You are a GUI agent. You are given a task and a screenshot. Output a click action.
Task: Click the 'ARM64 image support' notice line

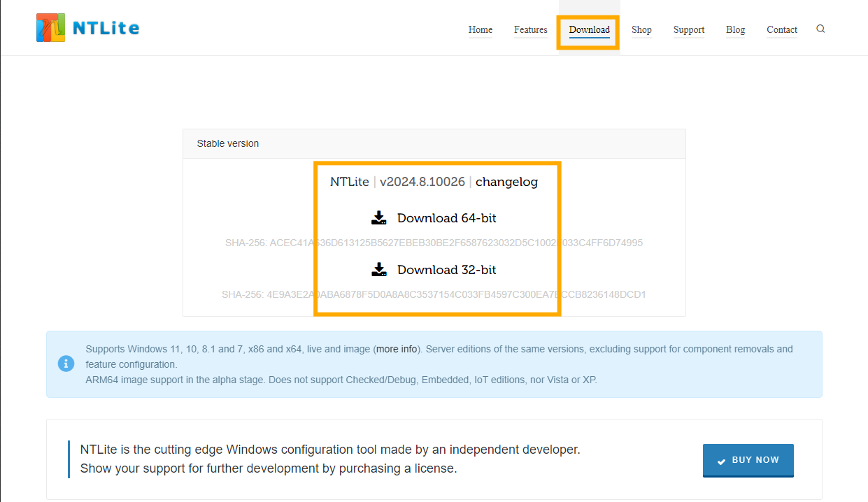341,380
